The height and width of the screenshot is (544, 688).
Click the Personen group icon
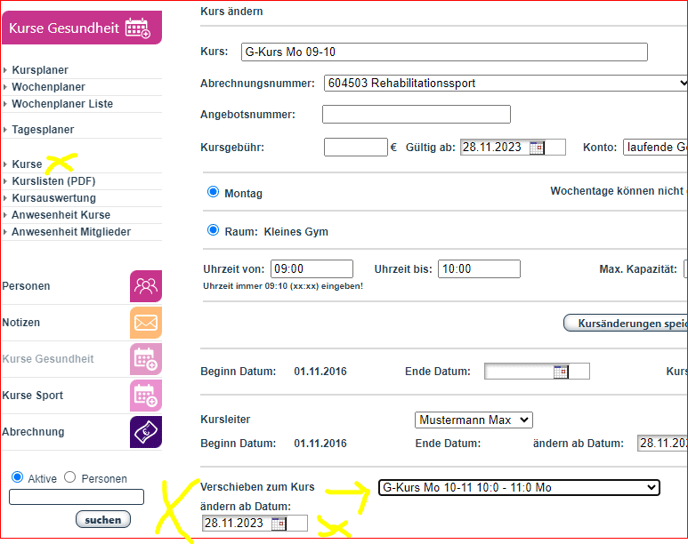coord(146,286)
